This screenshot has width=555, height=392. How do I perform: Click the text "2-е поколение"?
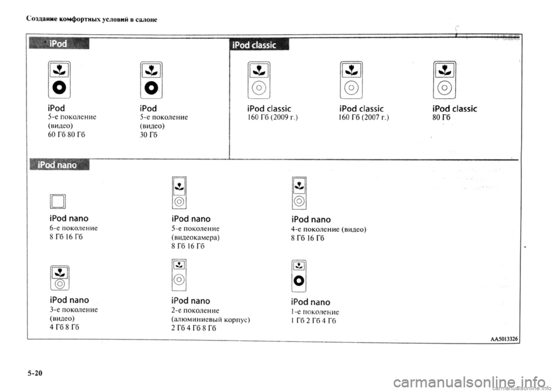click(x=195, y=310)
